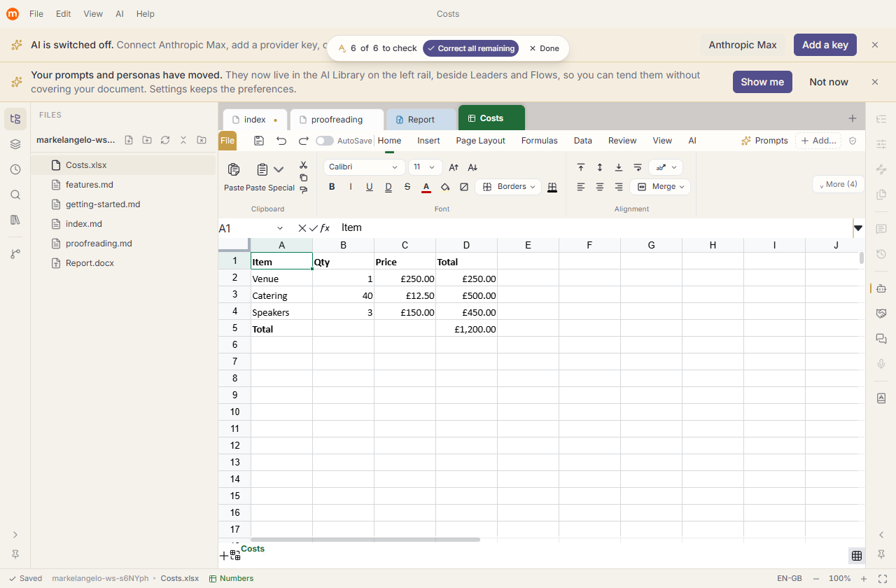Open the A1 name box dropdown
The width and height of the screenshot is (896, 588).
pos(280,228)
